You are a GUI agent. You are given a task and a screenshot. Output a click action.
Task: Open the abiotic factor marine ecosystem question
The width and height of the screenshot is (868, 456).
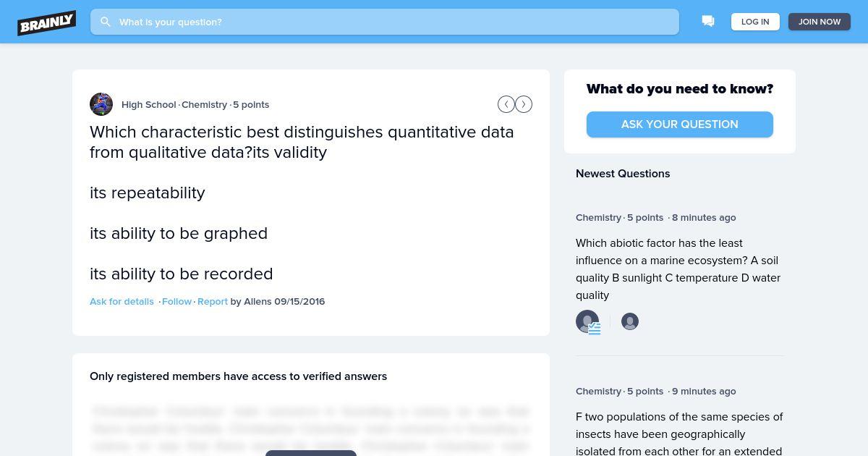click(x=678, y=269)
